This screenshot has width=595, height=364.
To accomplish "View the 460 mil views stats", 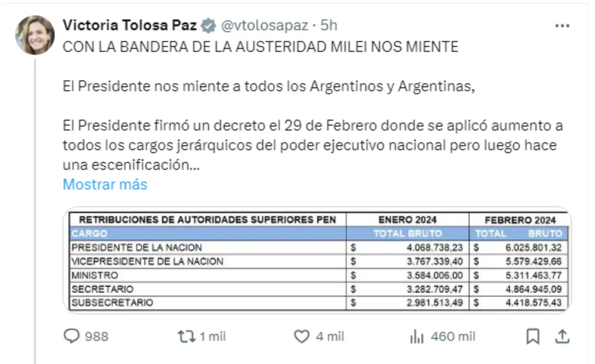I will (451, 336).
